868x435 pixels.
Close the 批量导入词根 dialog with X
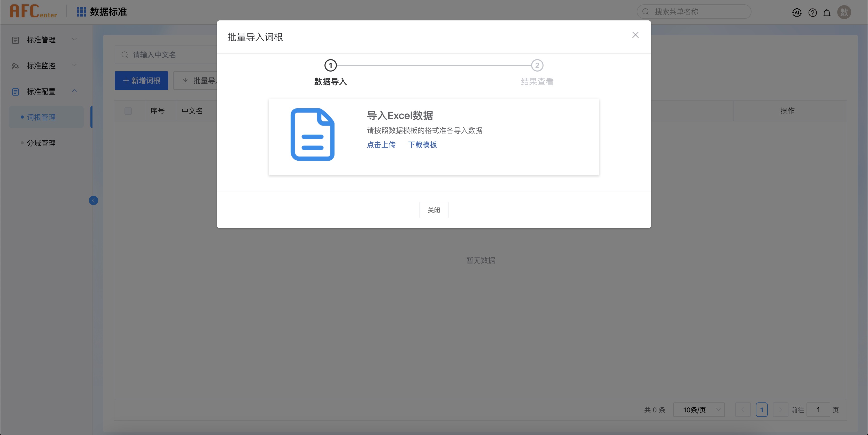click(635, 35)
